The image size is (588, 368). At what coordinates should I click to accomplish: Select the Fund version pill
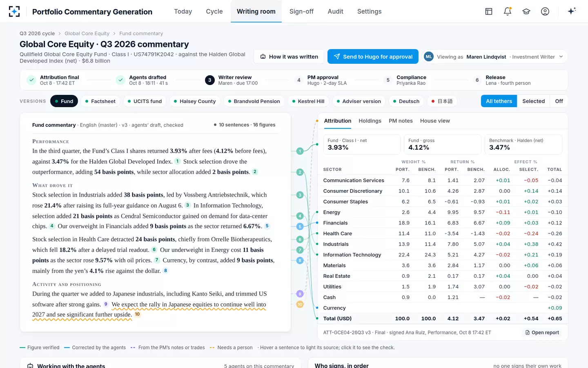64,101
